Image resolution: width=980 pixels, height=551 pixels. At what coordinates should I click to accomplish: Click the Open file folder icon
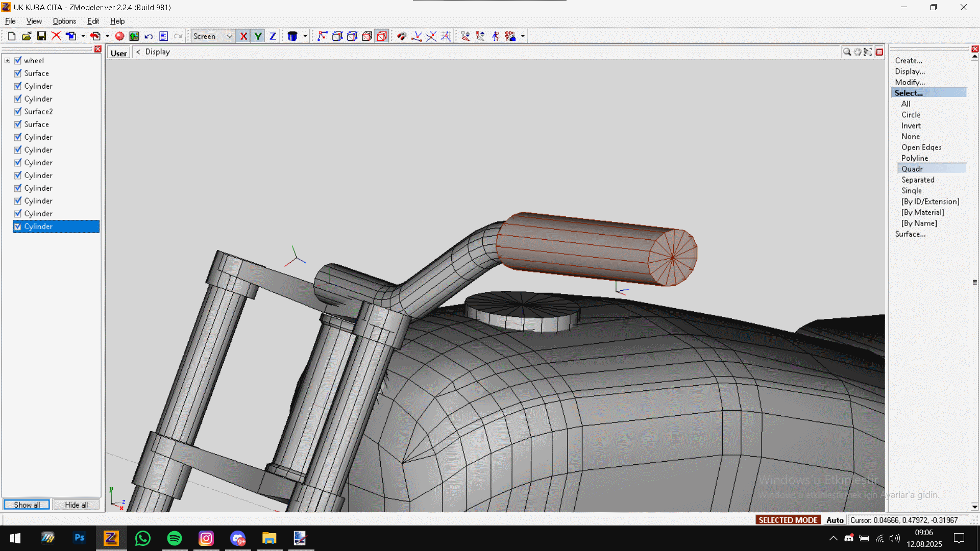27,36
